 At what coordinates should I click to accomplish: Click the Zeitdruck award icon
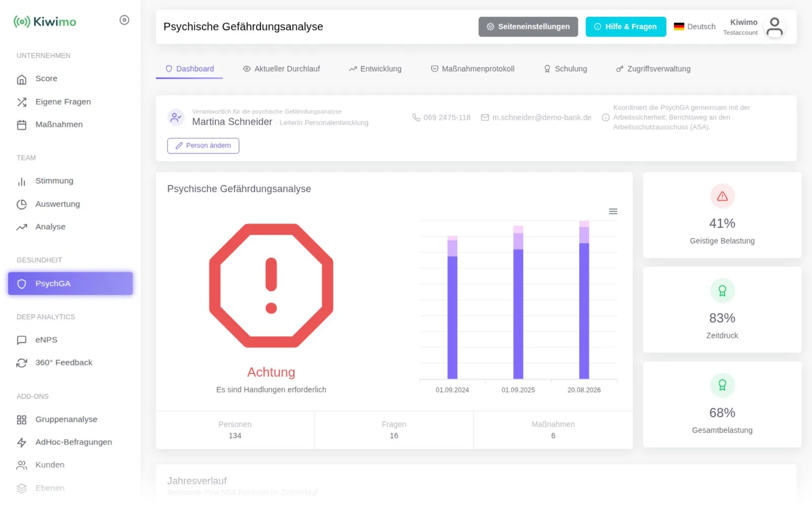(x=722, y=291)
